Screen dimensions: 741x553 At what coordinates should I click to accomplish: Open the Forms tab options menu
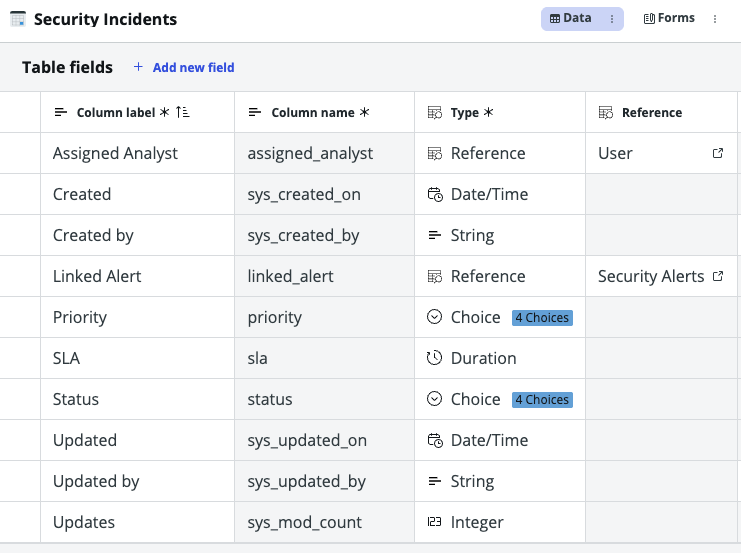[x=715, y=19]
